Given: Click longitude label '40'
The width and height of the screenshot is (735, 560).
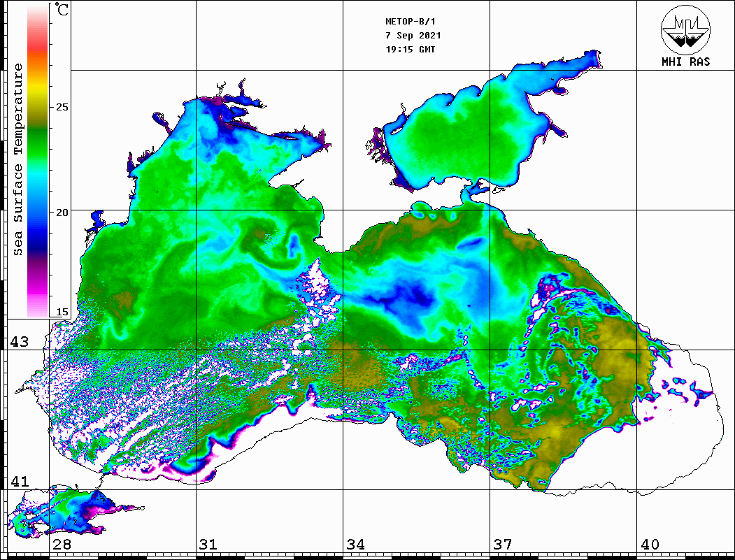Looking at the screenshot, I should [650, 544].
